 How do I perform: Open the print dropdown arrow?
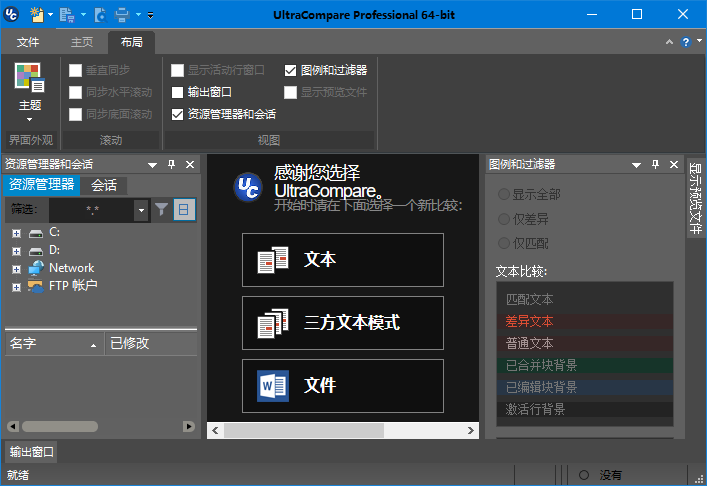(138, 14)
